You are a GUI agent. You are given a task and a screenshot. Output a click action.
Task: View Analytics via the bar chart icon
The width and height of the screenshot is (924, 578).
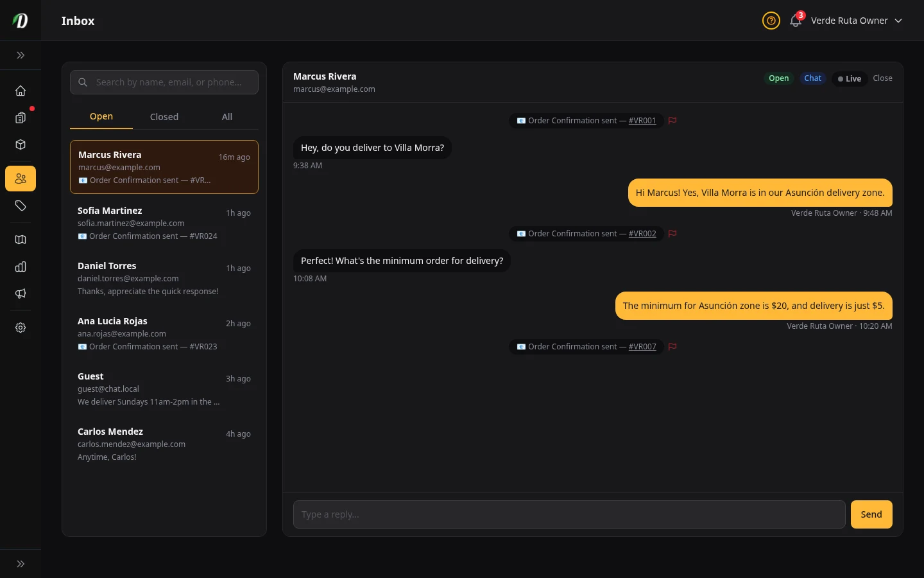(21, 267)
